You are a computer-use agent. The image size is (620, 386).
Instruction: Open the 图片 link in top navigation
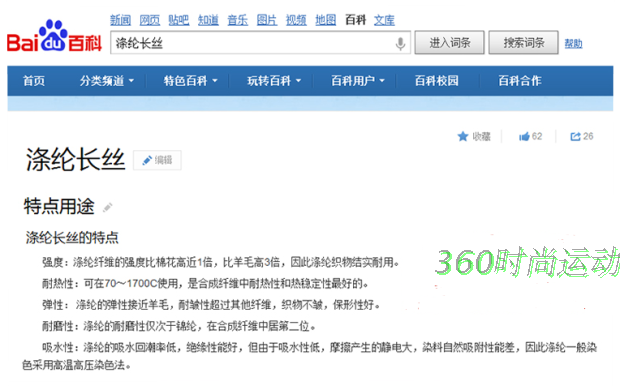pyautogui.click(x=267, y=20)
